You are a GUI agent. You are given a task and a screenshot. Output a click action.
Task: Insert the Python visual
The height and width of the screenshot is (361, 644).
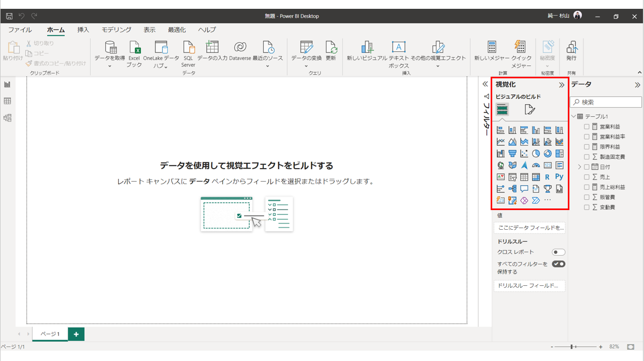[559, 177]
